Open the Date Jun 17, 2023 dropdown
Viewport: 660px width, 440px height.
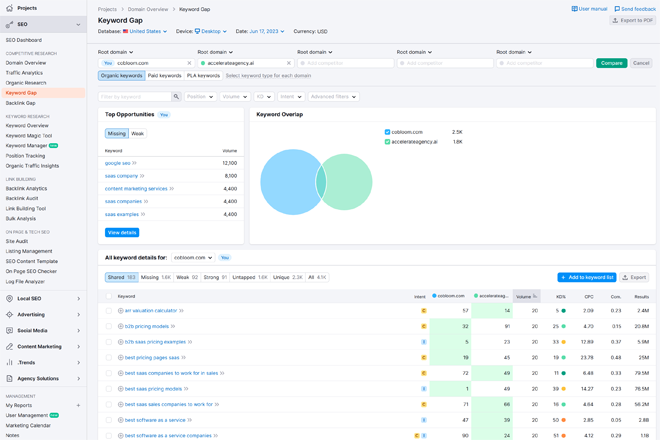click(267, 31)
